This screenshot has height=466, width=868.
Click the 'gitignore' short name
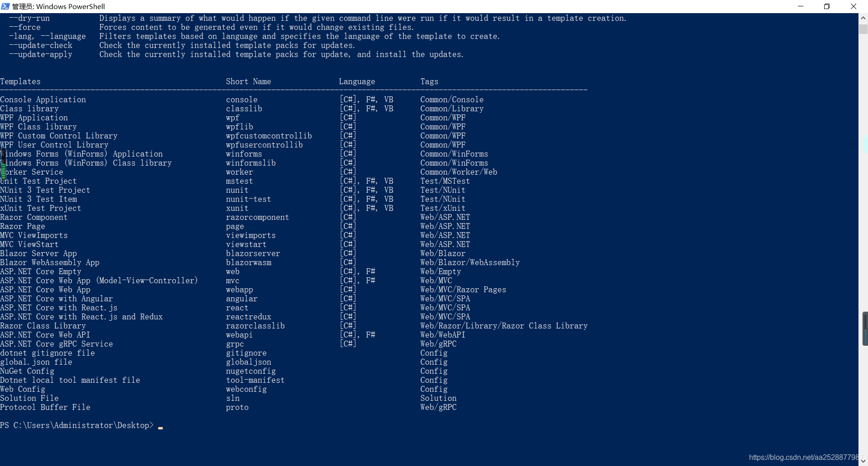pos(246,353)
